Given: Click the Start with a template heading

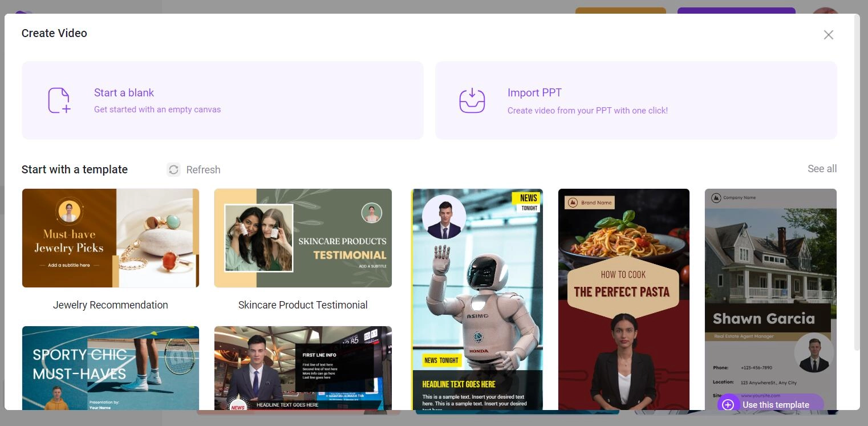Looking at the screenshot, I should [75, 169].
